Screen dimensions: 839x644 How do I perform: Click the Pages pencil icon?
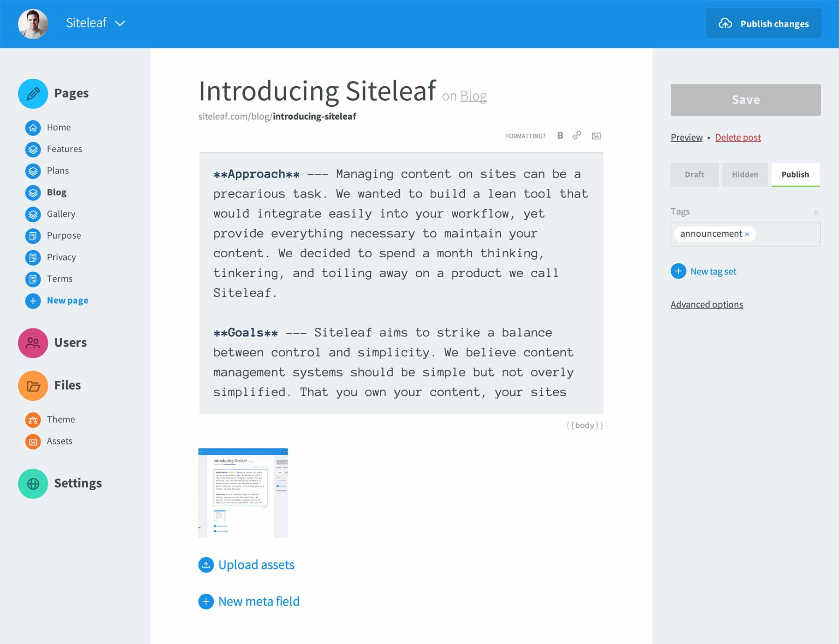33,94
